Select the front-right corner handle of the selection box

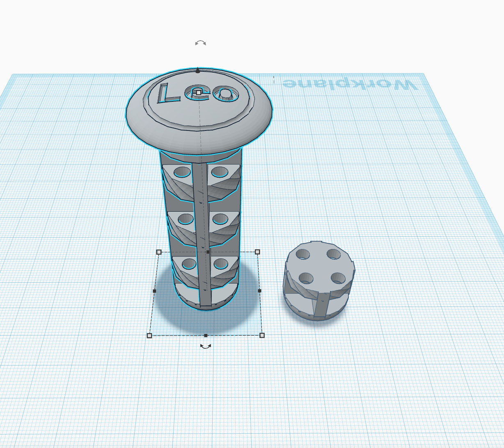(262, 335)
